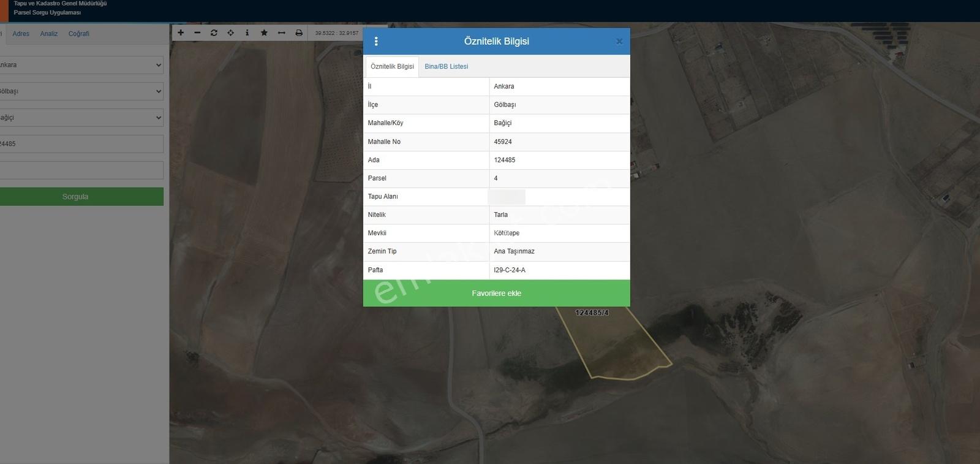Open the Gölbaşı district dropdown
This screenshot has width=980, height=464.
pos(81,91)
